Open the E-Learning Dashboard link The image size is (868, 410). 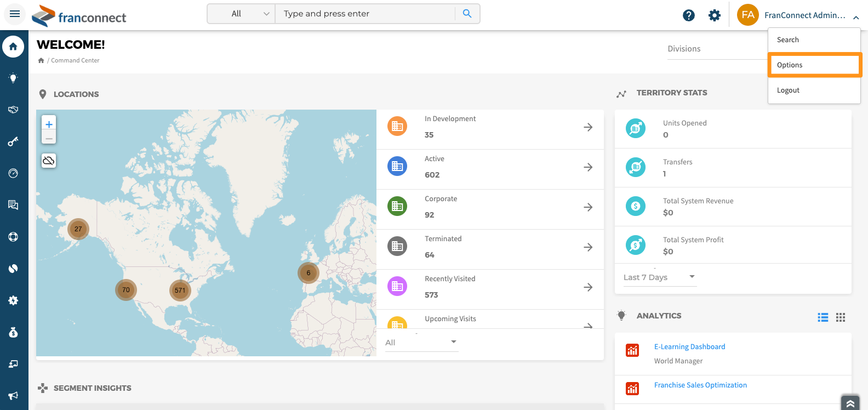coord(689,347)
